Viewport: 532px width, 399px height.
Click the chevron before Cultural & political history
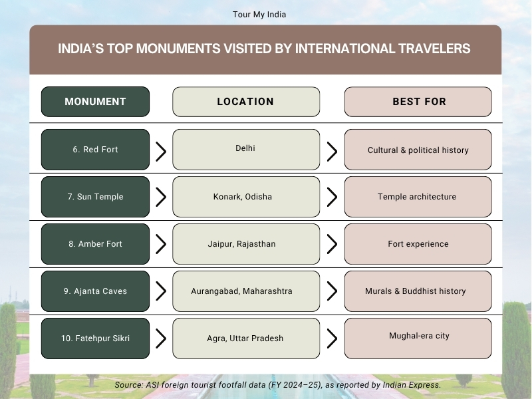coord(332,150)
